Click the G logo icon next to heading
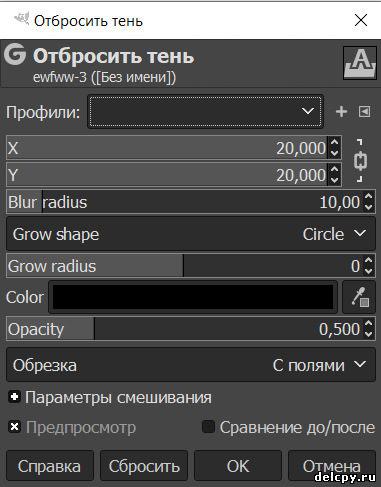381x487 pixels. coord(15,54)
